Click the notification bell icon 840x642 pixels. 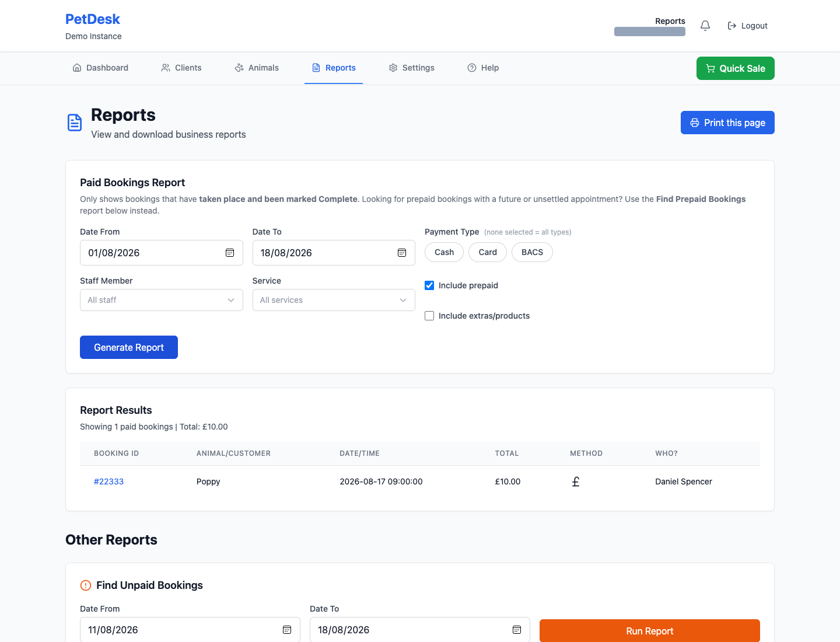click(x=705, y=26)
